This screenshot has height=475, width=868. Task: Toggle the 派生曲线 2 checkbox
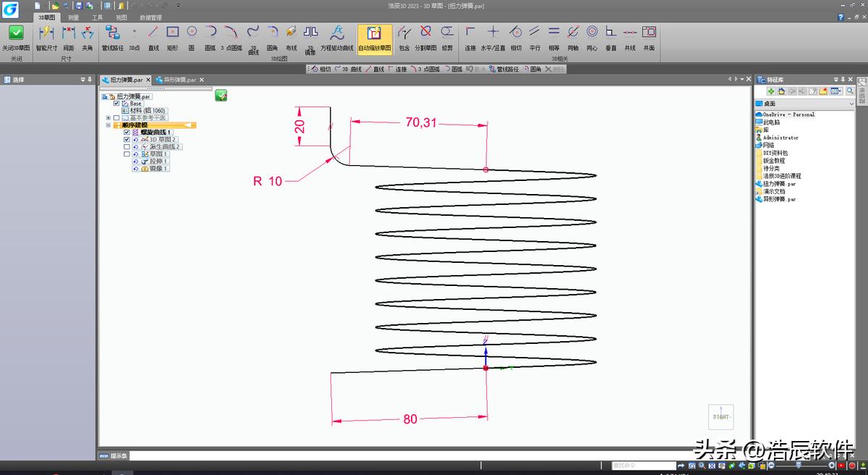pos(127,147)
